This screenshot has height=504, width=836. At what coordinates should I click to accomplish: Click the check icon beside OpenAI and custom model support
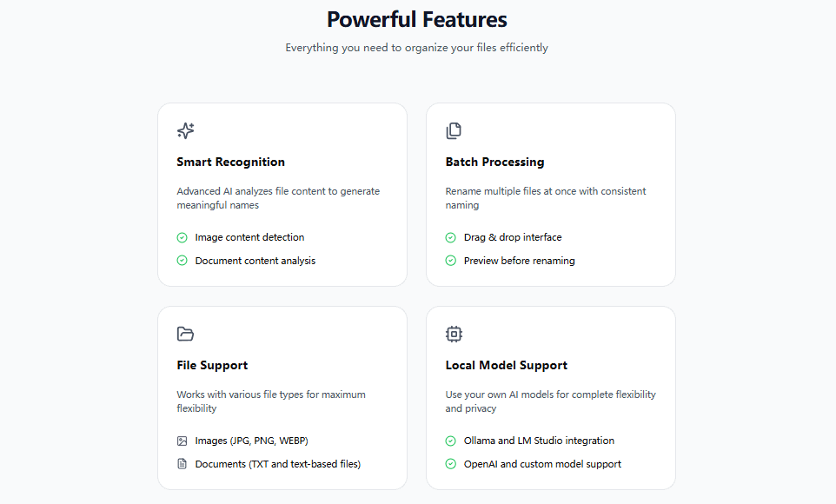tap(451, 464)
